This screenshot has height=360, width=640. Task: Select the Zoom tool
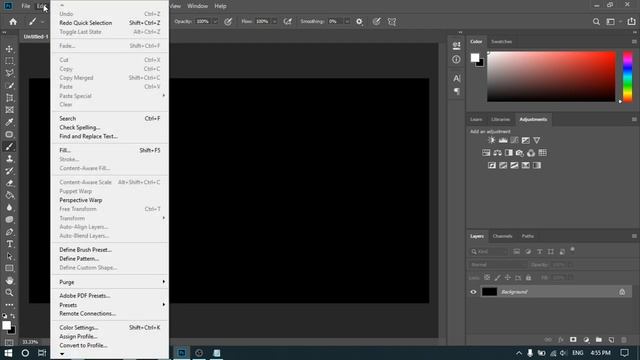9,293
